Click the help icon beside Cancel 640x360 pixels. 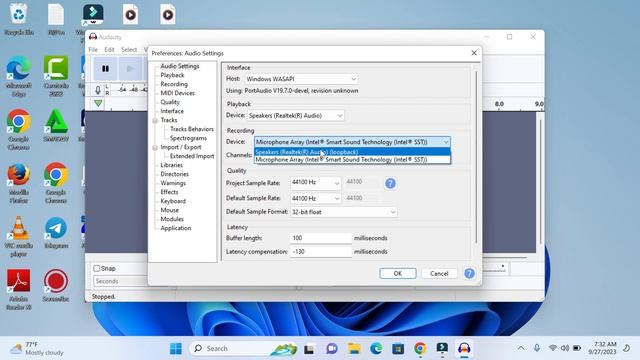[469, 273]
